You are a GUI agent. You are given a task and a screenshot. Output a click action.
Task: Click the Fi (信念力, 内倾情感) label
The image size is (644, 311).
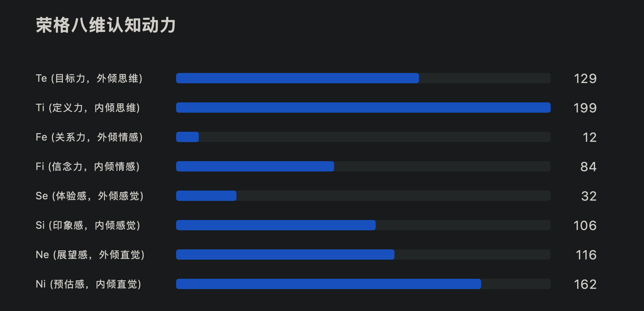88,167
